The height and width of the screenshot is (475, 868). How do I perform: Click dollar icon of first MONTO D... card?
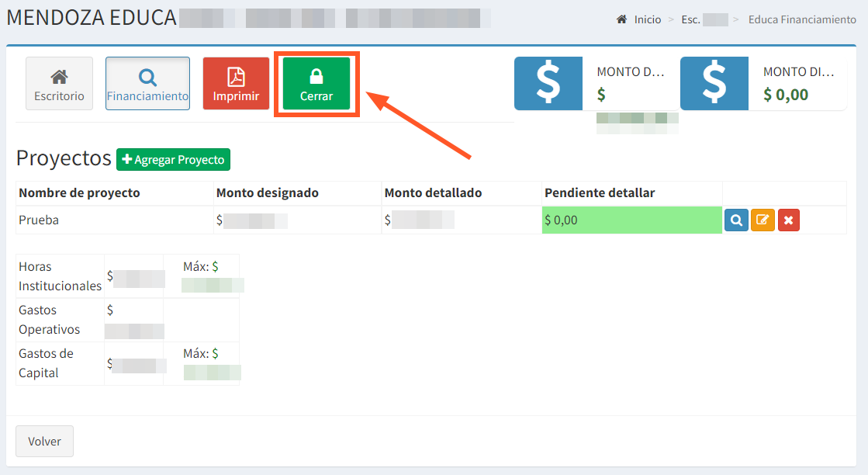tap(548, 83)
